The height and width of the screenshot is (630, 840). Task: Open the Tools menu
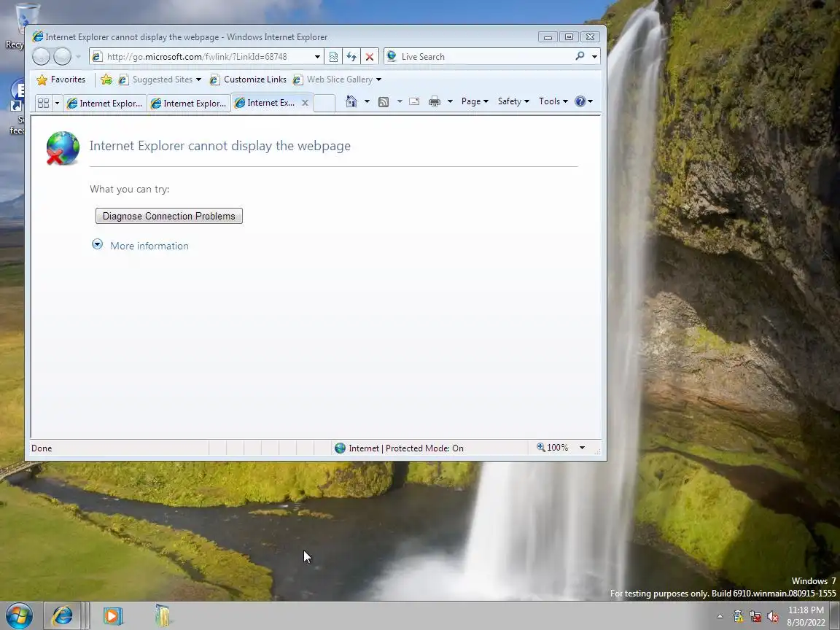553,101
